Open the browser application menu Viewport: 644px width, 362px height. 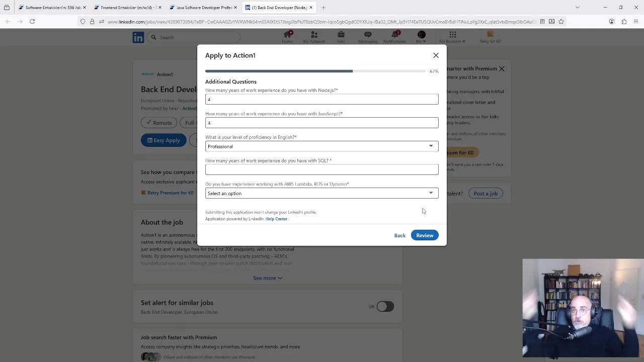tap(636, 22)
